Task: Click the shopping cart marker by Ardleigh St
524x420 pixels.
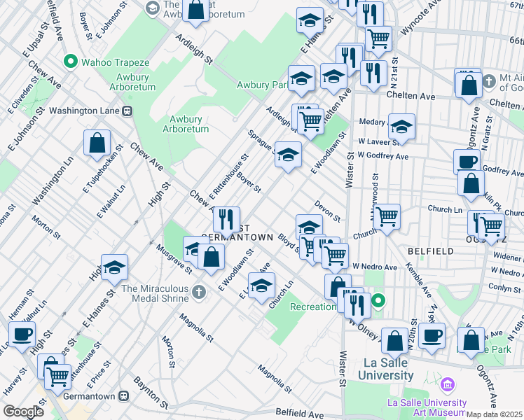Action: (310, 122)
